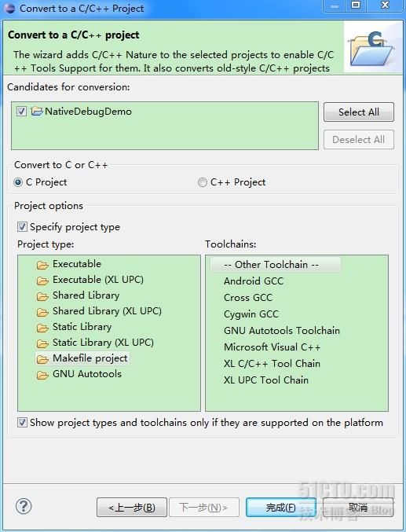Select Microsoft Visual C++ toolchain
Image resolution: width=406 pixels, height=532 pixels.
click(272, 347)
